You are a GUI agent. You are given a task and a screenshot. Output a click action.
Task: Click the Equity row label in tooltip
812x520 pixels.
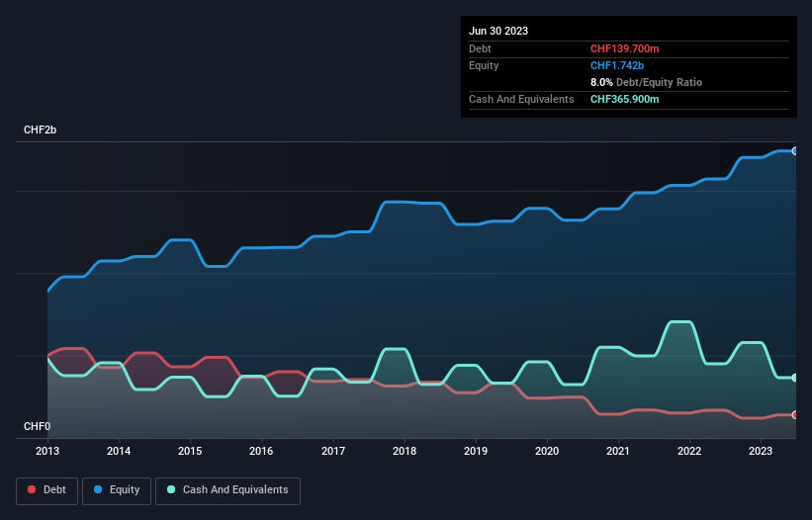[484, 65]
